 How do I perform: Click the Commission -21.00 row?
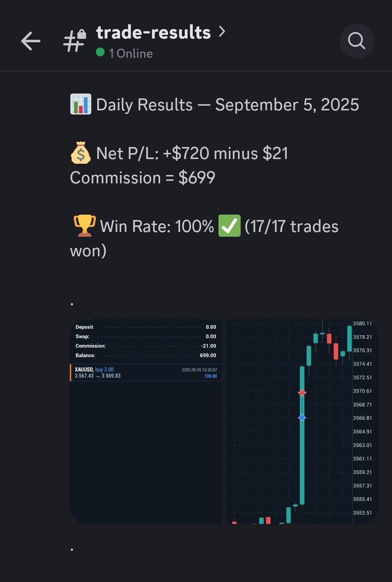[146, 346]
